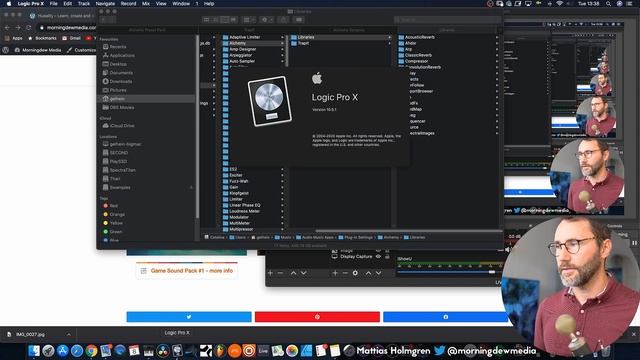Switch Finder to icon view
Image resolution: width=640 pixels, height=360 pixels.
[x=207, y=20]
